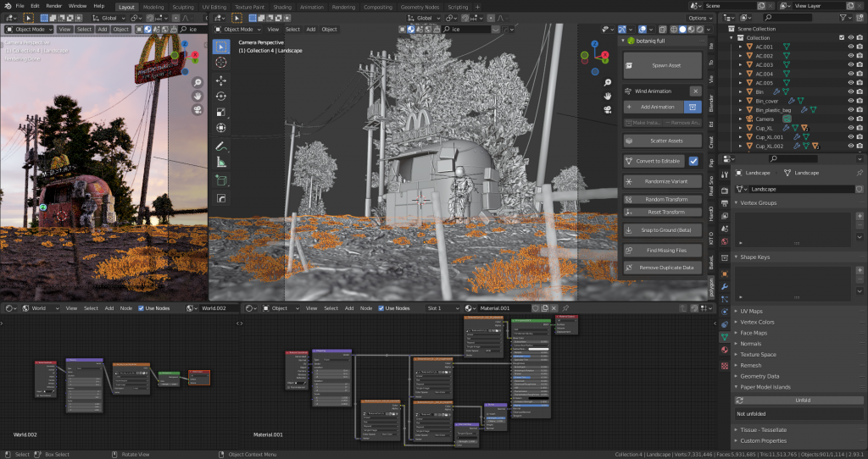Select the Transform tool in center viewport

(221, 128)
